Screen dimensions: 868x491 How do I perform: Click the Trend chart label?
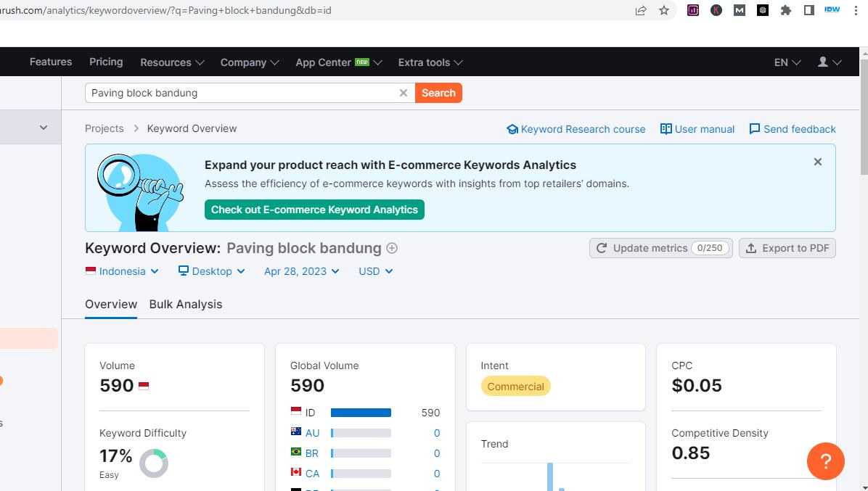point(494,444)
